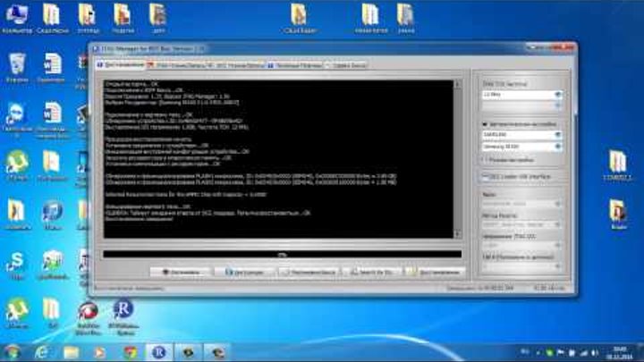
Task: Launch the uTorrent desktop shortcut
Action: click(x=15, y=163)
